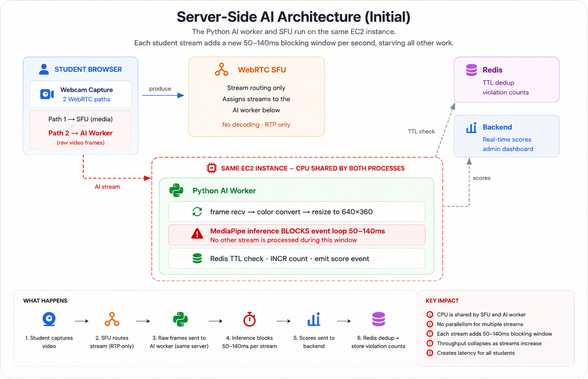
Task: Click the TTL check arrow label
Action: click(x=421, y=131)
